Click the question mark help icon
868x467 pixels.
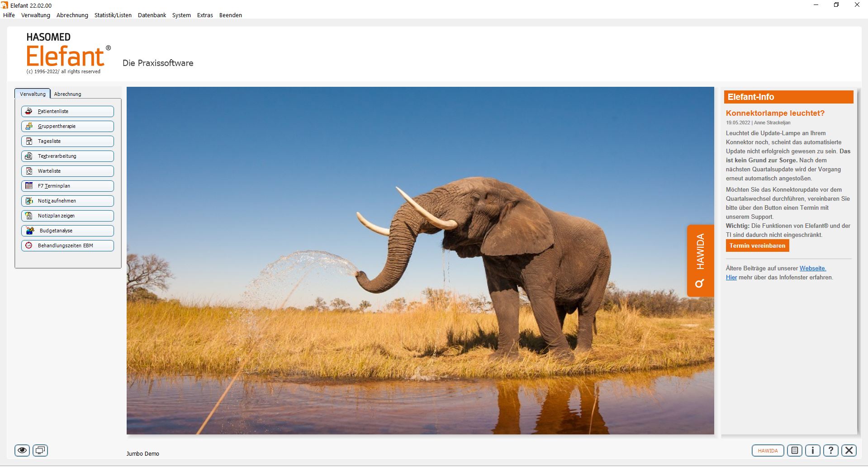click(831, 451)
